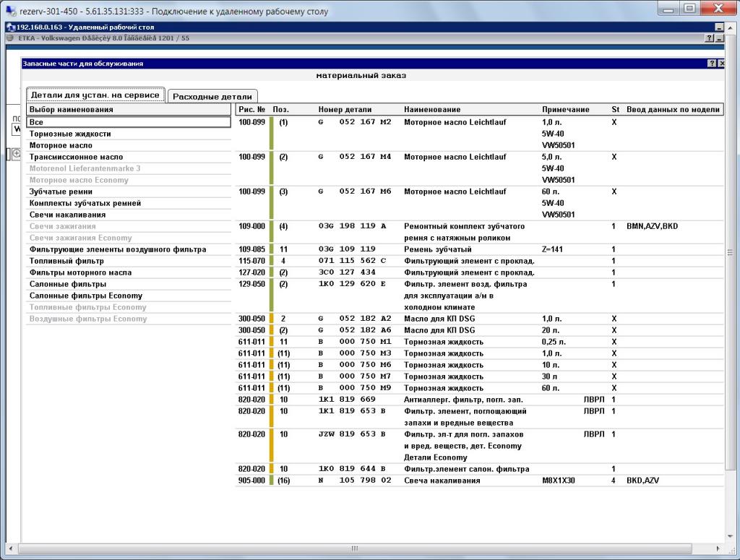Select 'Салонные фильтры' category
740x560 pixels.
coord(129,284)
